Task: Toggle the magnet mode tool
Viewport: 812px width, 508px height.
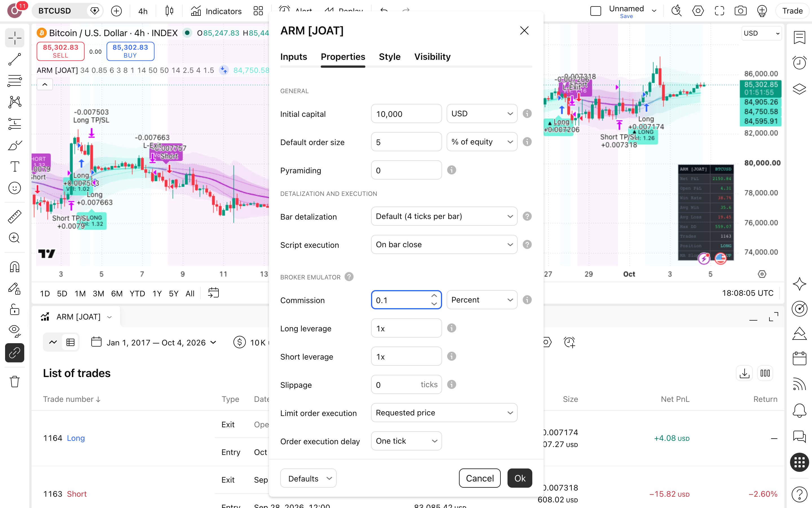Action: click(14, 267)
